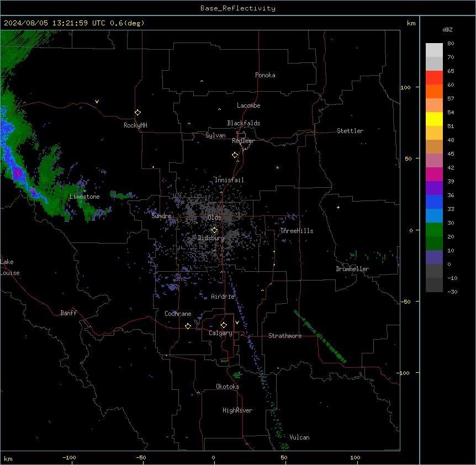Click the RedDeer city label
Viewport: 476px width, 465px height.
tap(243, 141)
